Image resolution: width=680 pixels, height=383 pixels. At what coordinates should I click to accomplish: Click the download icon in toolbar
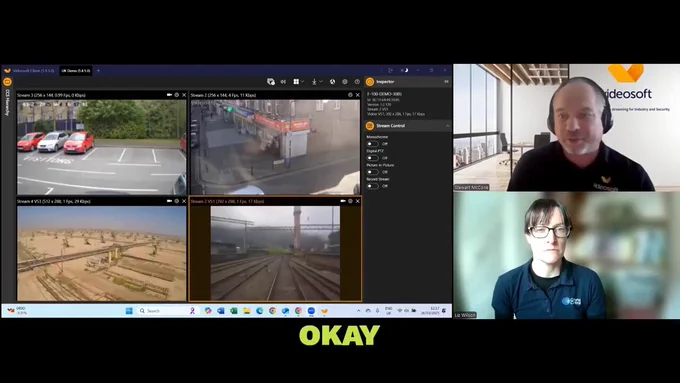point(314,82)
